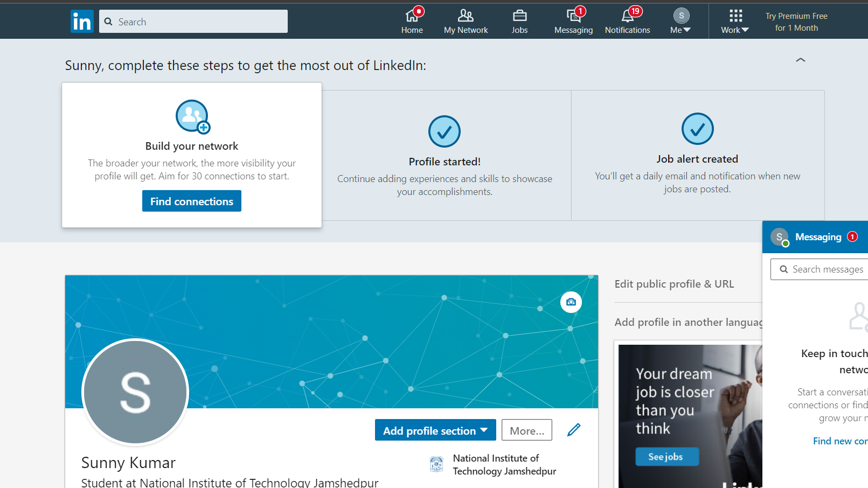Click the Search messages field

click(x=820, y=269)
